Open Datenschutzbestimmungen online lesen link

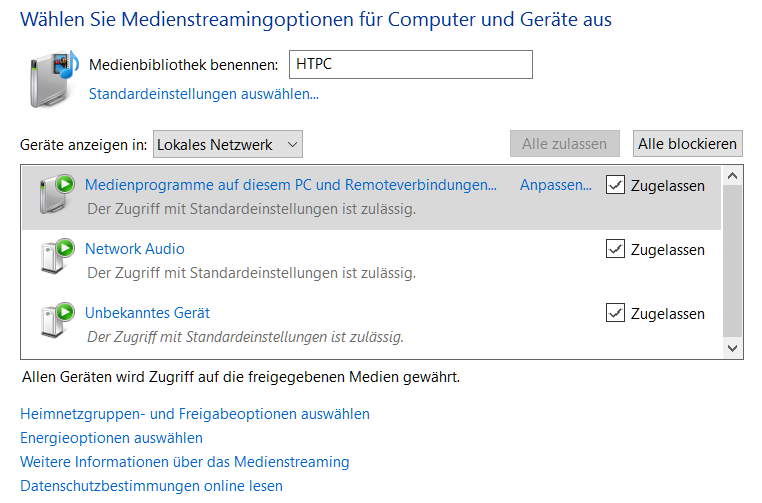(x=151, y=486)
